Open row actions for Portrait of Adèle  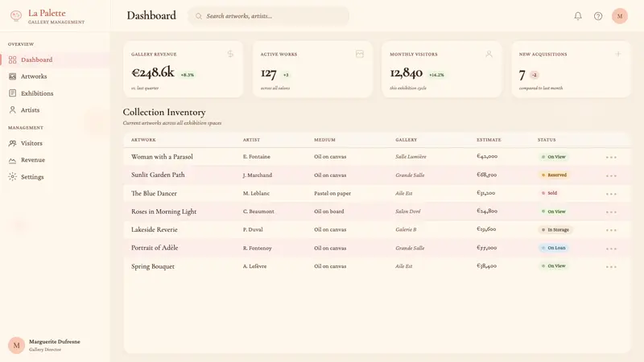point(611,249)
